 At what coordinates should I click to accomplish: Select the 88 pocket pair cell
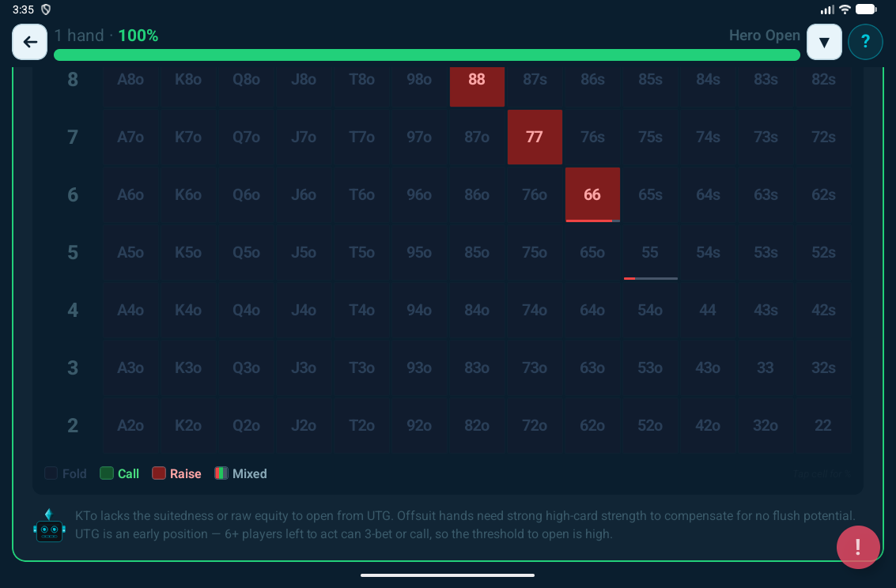pos(477,83)
